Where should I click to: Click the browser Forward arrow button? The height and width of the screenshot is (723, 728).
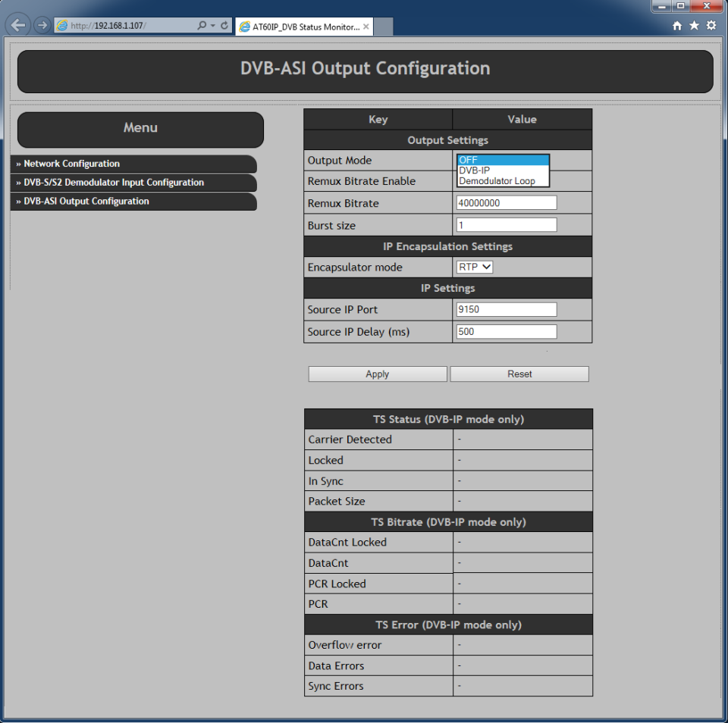(x=42, y=25)
